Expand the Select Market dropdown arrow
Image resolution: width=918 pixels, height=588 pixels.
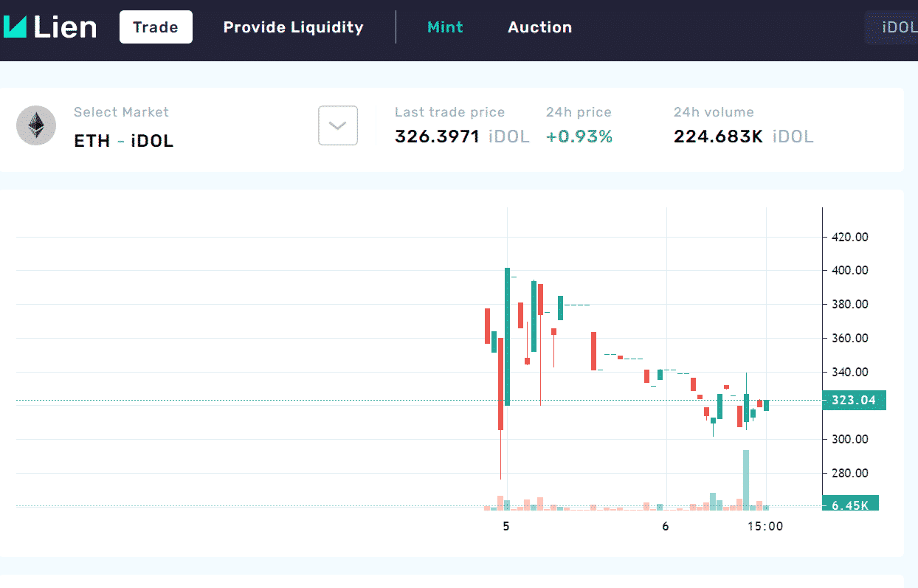point(338,125)
